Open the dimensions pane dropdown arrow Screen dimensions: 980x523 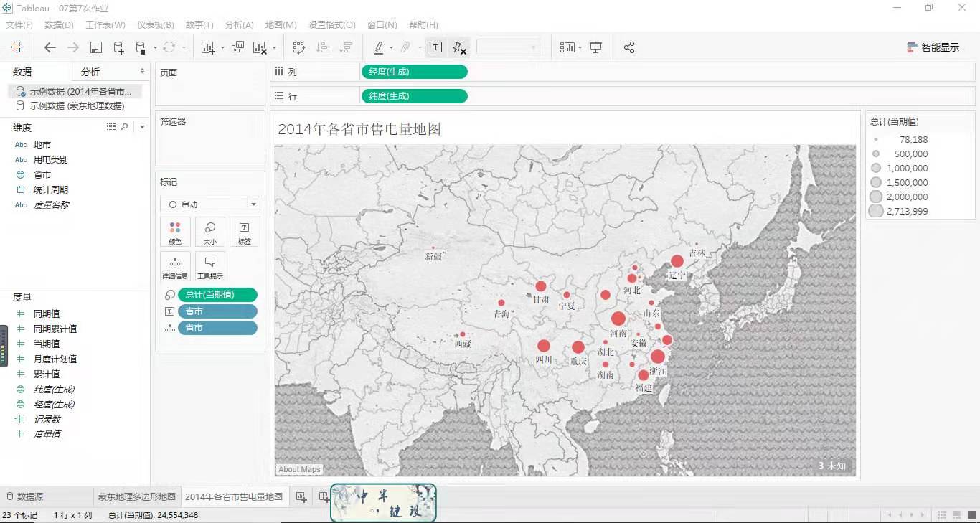pos(142,127)
